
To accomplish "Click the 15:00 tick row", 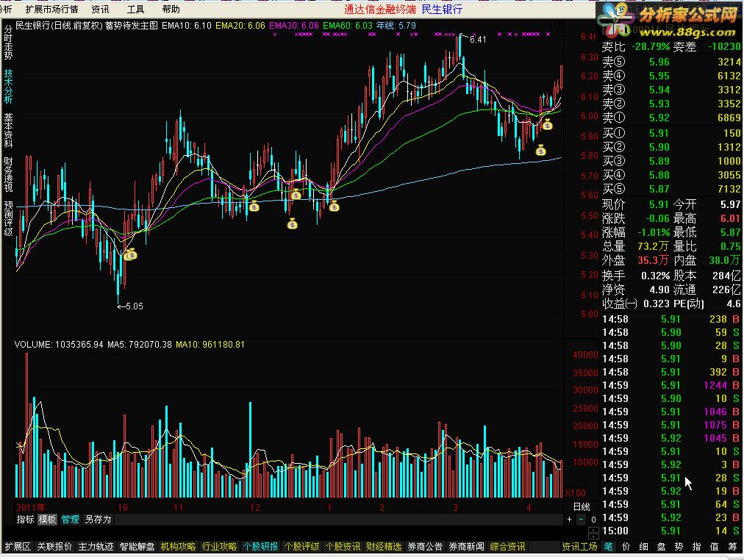I will (671, 531).
